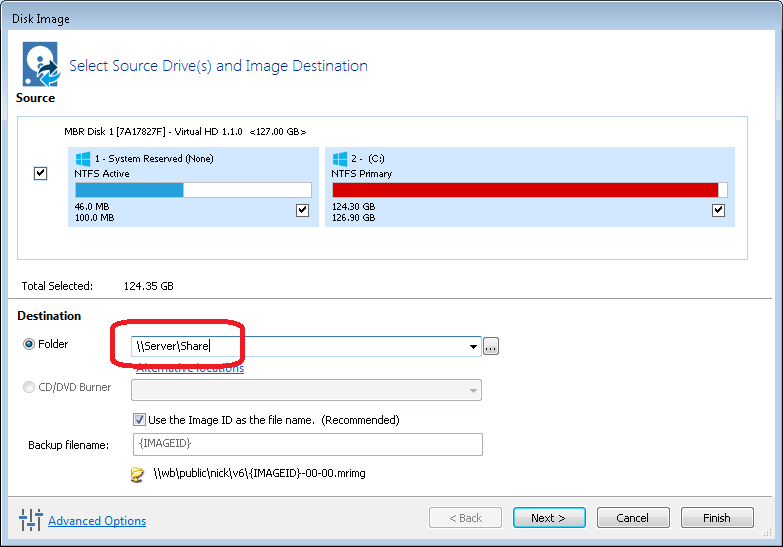Click Windows icon on C: partition
Image resolution: width=783 pixels, height=547 pixels.
click(339, 158)
